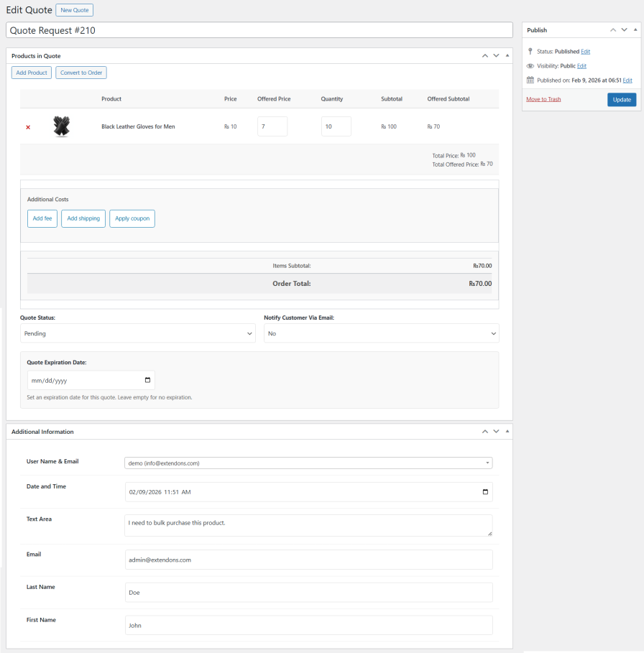
Task: Move the Additional Information box down with the arrow
Action: coord(495,431)
